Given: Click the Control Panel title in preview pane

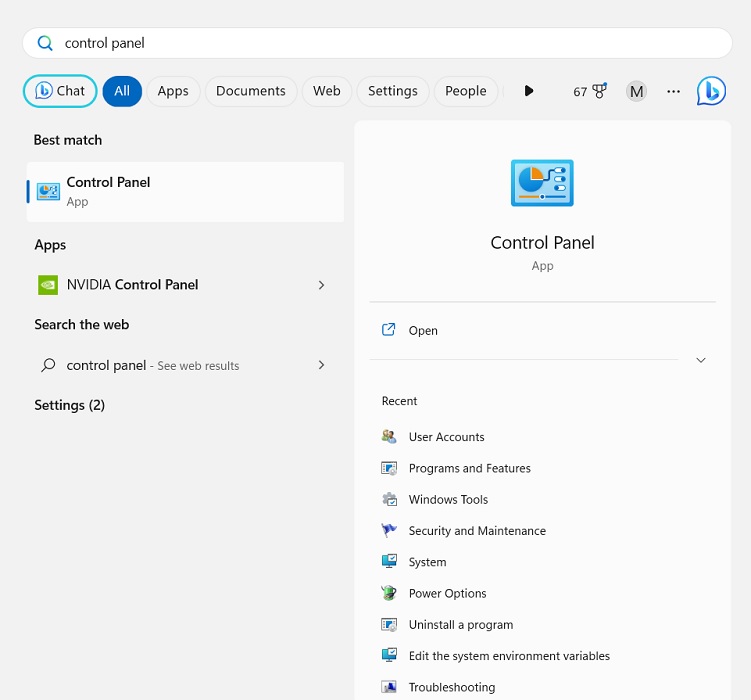Looking at the screenshot, I should click(542, 243).
